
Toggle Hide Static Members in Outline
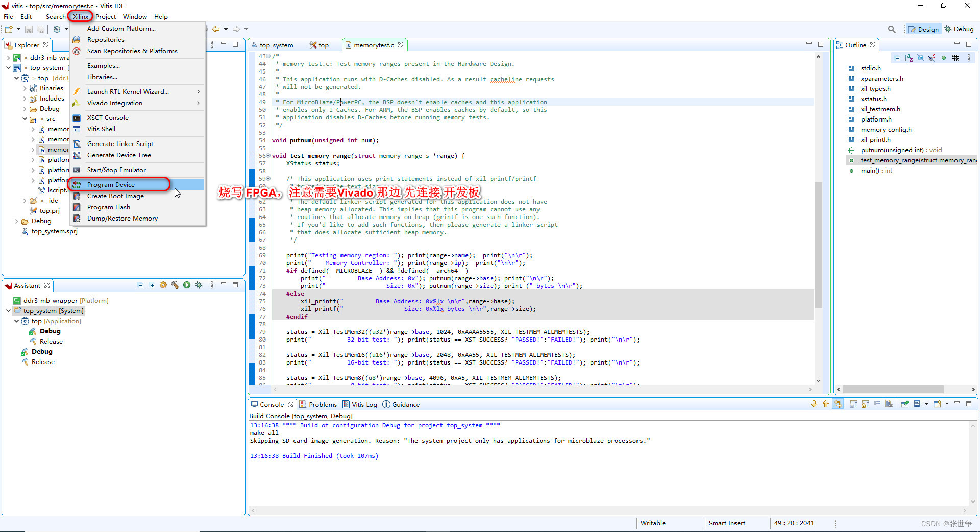[x=932, y=58]
